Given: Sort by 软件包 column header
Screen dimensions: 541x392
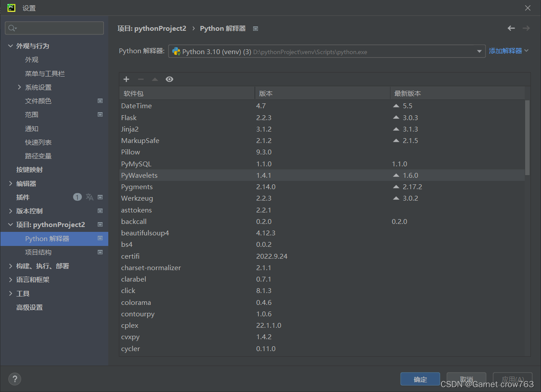Looking at the screenshot, I should point(187,93).
